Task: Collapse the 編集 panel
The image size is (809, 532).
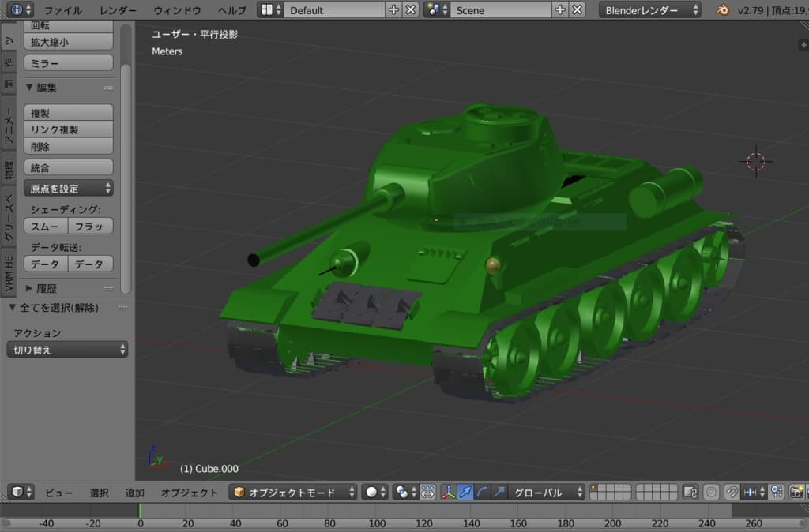Action: (29, 87)
